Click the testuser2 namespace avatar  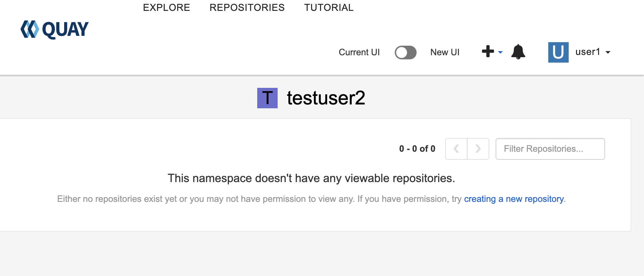(x=267, y=98)
